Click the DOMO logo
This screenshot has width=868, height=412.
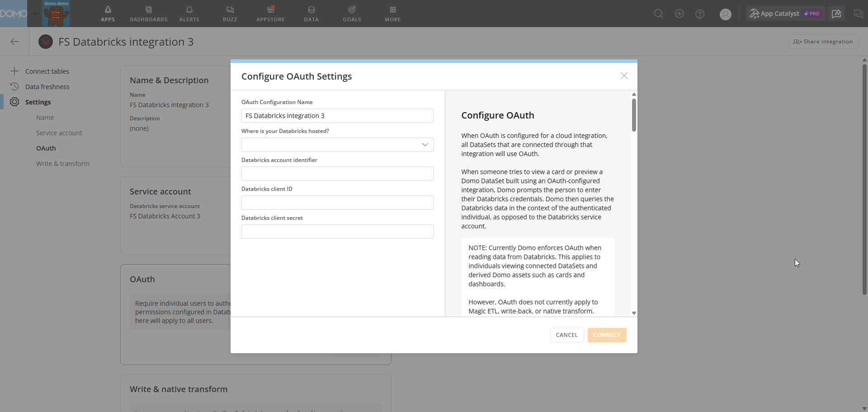click(14, 14)
